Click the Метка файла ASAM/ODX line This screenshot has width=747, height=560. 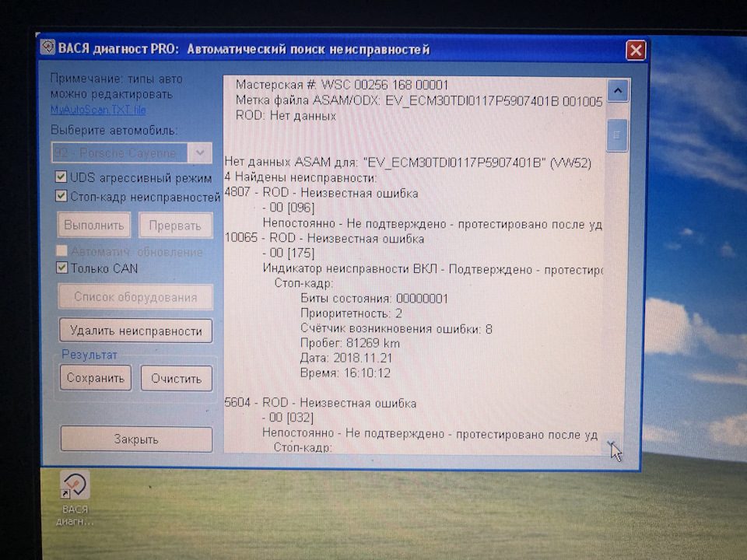419,100
